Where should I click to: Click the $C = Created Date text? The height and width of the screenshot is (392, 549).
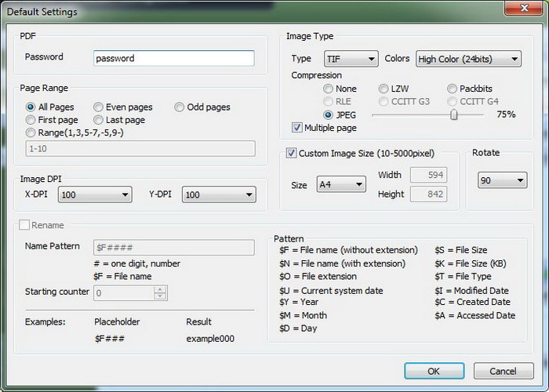click(472, 302)
